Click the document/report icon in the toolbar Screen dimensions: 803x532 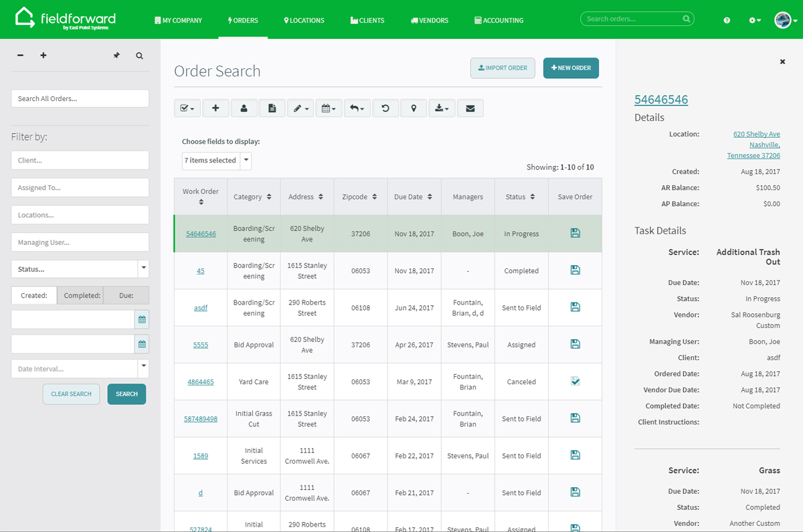272,108
